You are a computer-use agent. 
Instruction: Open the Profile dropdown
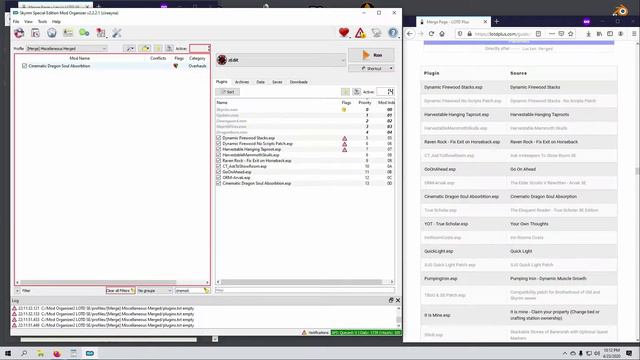67,49
